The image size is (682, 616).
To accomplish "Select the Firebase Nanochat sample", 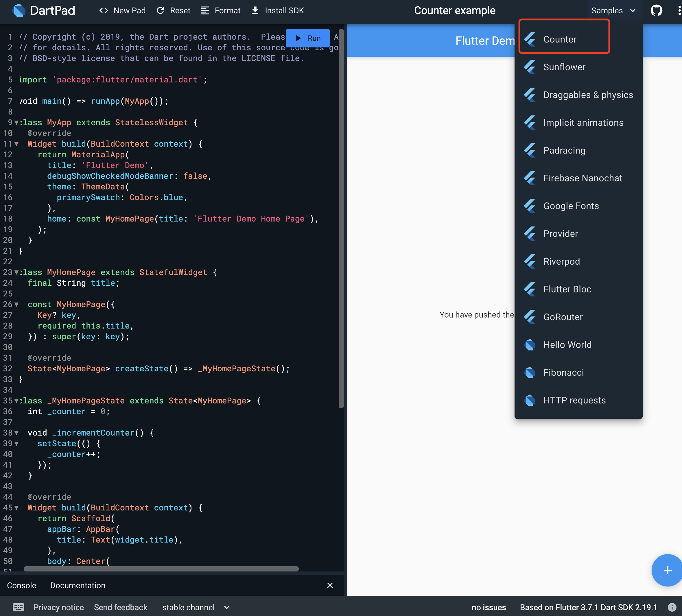I will click(x=578, y=178).
